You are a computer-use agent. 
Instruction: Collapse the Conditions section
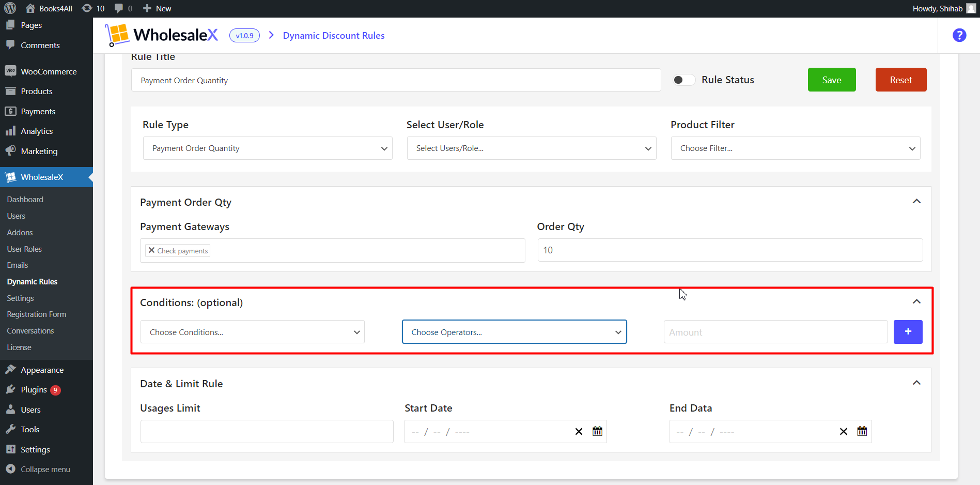[x=916, y=301]
